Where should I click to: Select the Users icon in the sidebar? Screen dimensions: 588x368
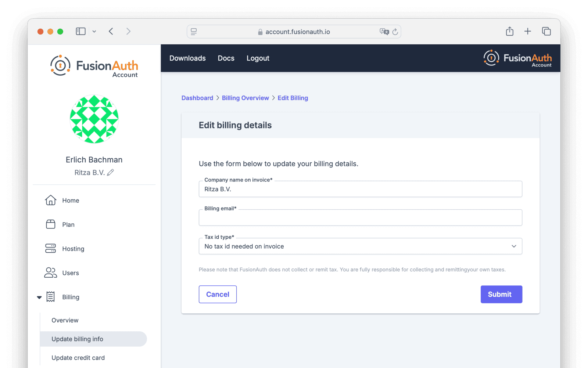[50, 273]
